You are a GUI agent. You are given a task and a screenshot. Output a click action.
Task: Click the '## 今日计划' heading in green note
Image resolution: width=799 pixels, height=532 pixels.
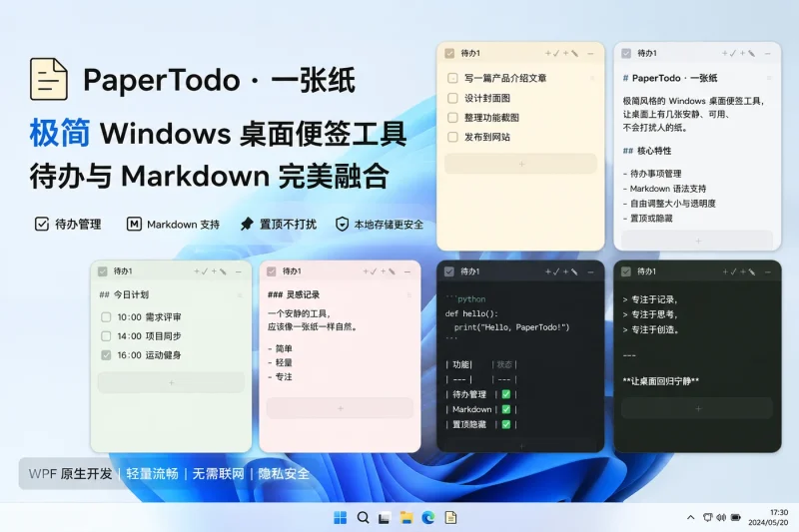(x=124, y=294)
